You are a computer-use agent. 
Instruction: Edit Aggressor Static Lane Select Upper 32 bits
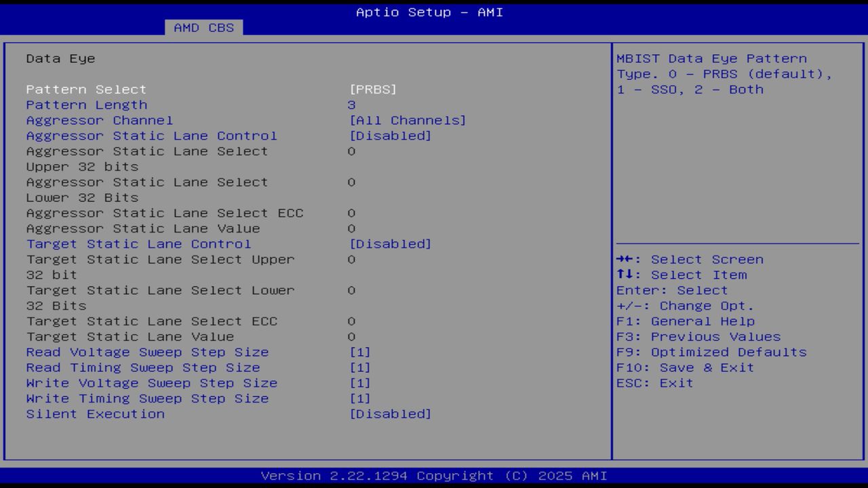(351, 151)
